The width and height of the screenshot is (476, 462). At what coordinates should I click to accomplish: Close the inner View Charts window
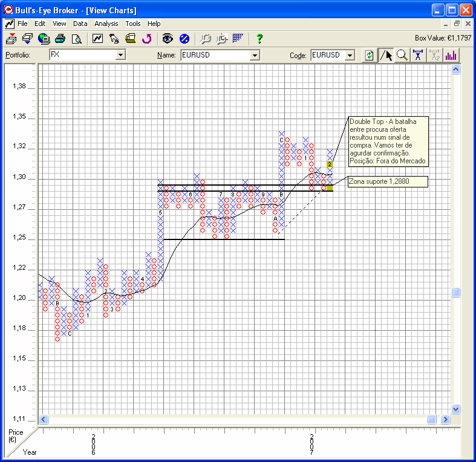point(468,24)
